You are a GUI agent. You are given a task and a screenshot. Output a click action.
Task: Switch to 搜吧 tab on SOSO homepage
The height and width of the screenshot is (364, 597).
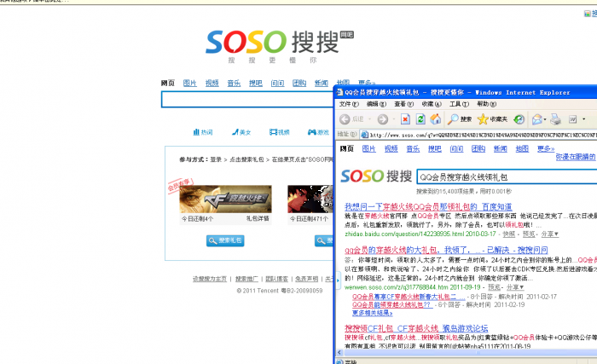tap(256, 83)
